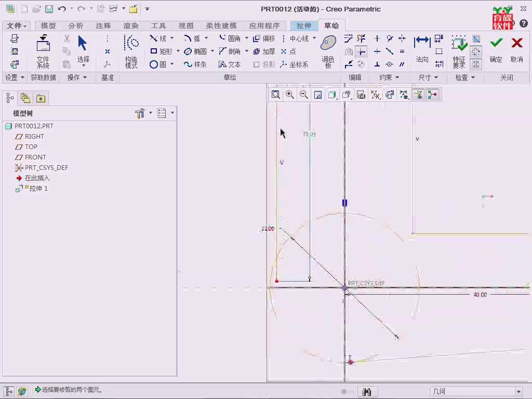Select the Text (文本) sketch tool
The image size is (532, 399).
(229, 64)
